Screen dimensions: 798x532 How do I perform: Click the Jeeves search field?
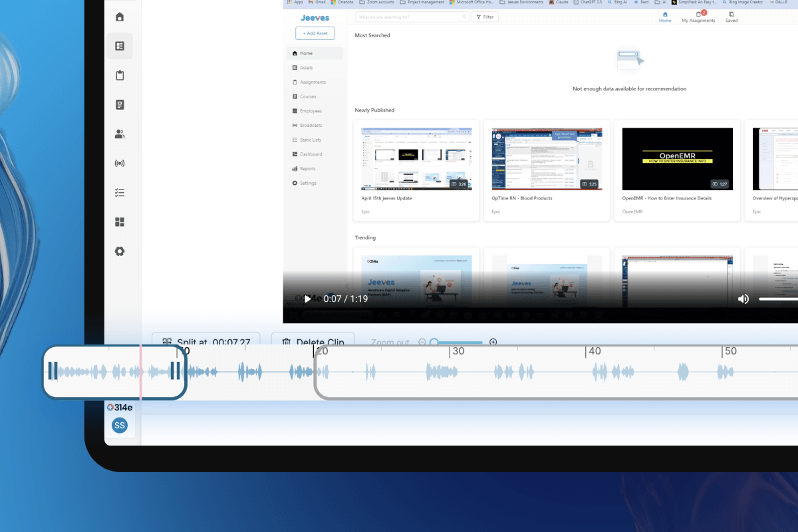[412, 17]
